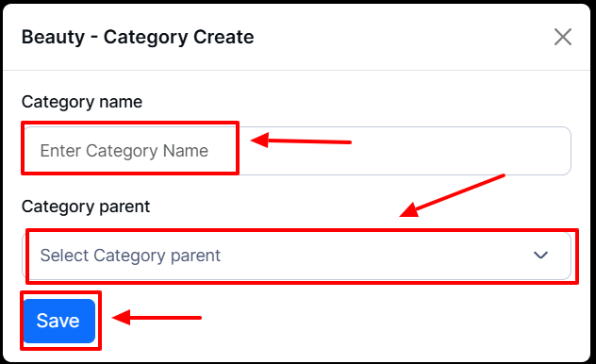
Task: Click the "Category parent" label
Action: (86, 207)
